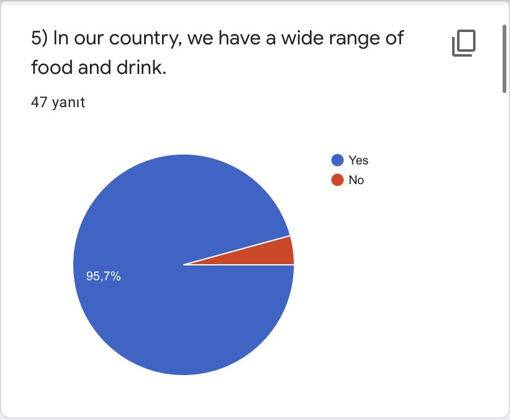The height and width of the screenshot is (420, 510).
Task: Click the blue Yes legend dot
Action: pyautogui.click(x=337, y=160)
